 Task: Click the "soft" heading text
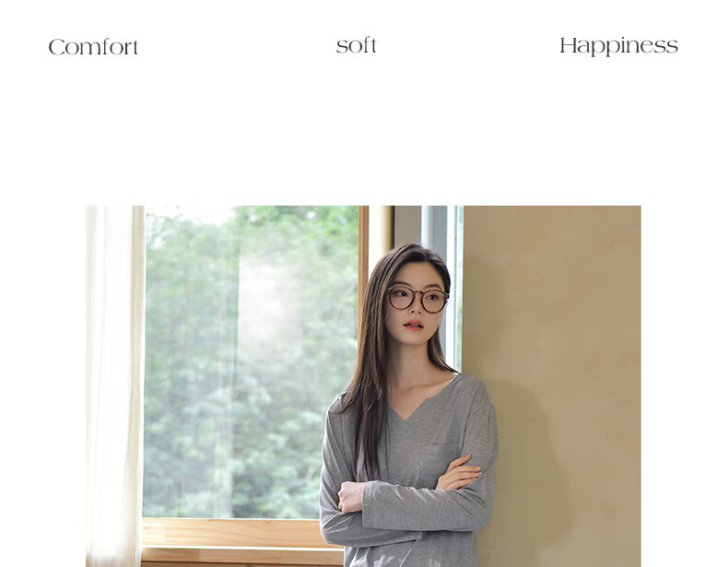[x=356, y=45]
